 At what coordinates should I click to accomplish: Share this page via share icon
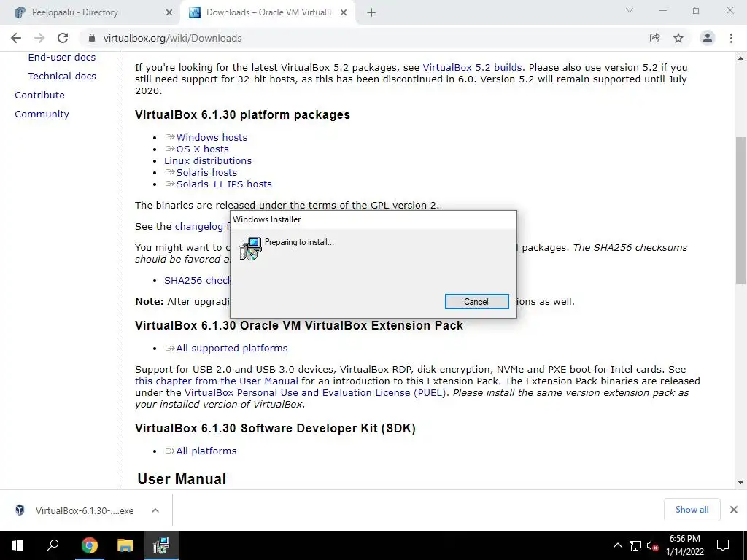coord(654,38)
